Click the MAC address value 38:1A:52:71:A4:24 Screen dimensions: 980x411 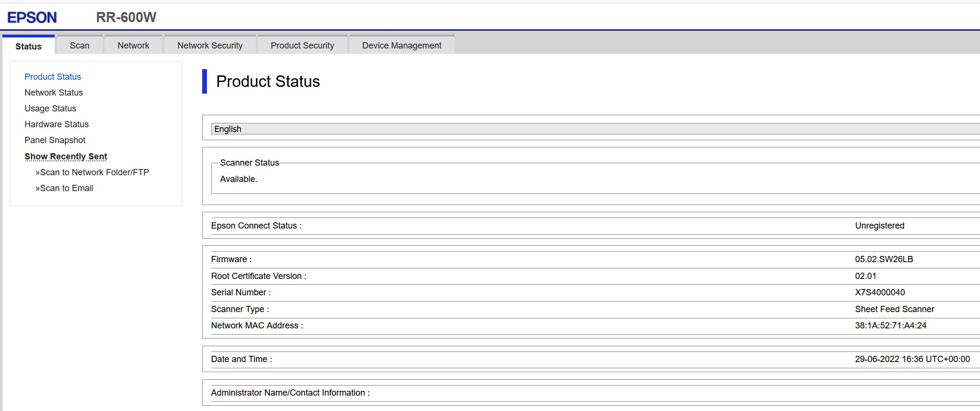(x=890, y=326)
